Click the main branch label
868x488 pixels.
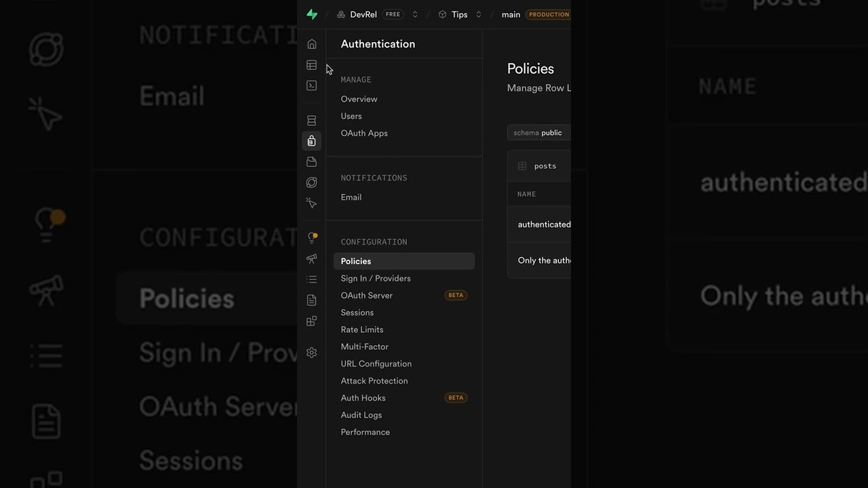coord(511,14)
